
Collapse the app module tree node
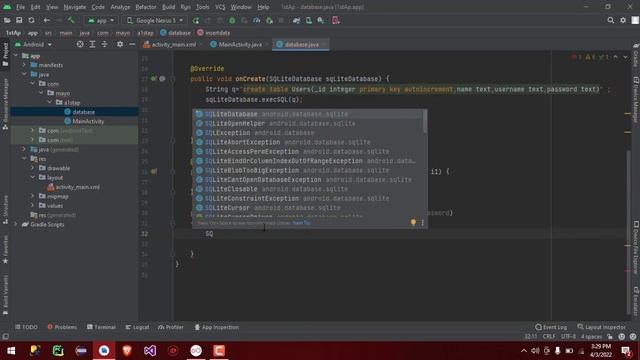tap(16, 56)
